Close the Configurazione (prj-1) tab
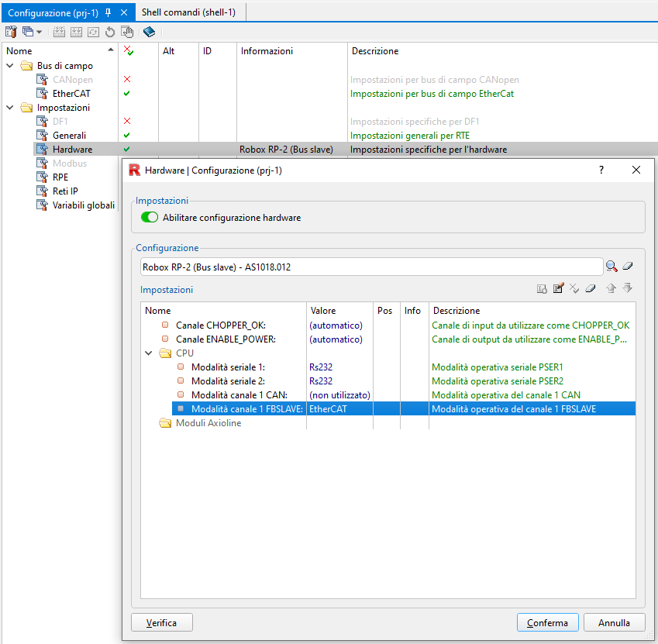658x644 pixels. point(124,12)
